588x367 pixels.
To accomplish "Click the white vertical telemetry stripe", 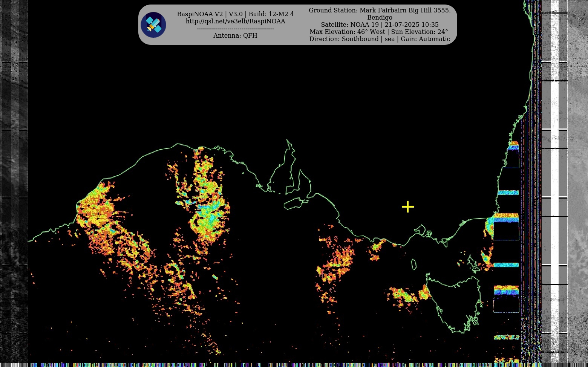I will coord(554,181).
